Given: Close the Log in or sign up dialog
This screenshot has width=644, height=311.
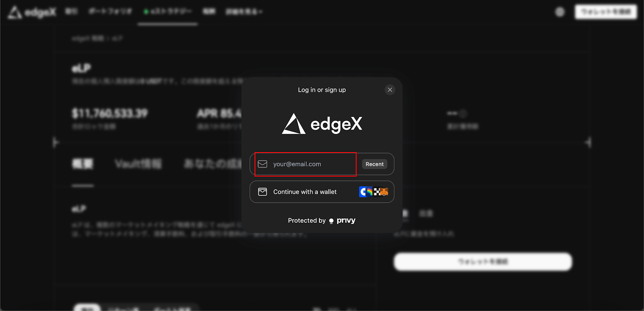Looking at the screenshot, I should pos(390,90).
